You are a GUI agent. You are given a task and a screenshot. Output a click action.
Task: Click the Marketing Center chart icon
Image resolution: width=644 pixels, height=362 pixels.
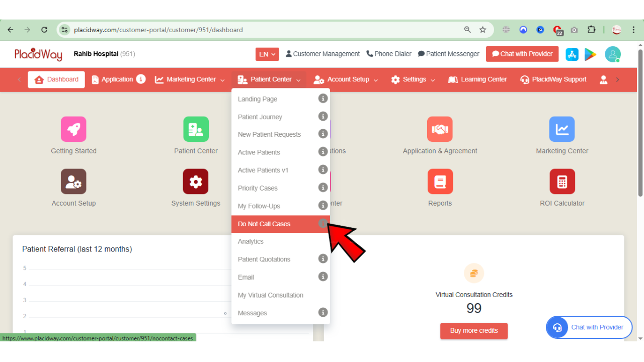click(x=562, y=129)
